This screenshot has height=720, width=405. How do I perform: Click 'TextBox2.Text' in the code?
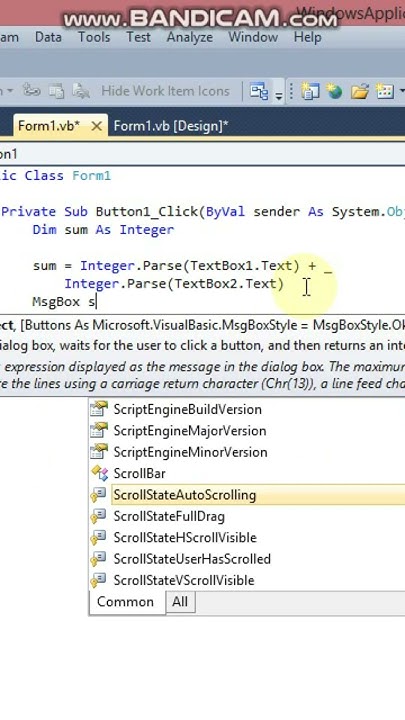click(225, 283)
